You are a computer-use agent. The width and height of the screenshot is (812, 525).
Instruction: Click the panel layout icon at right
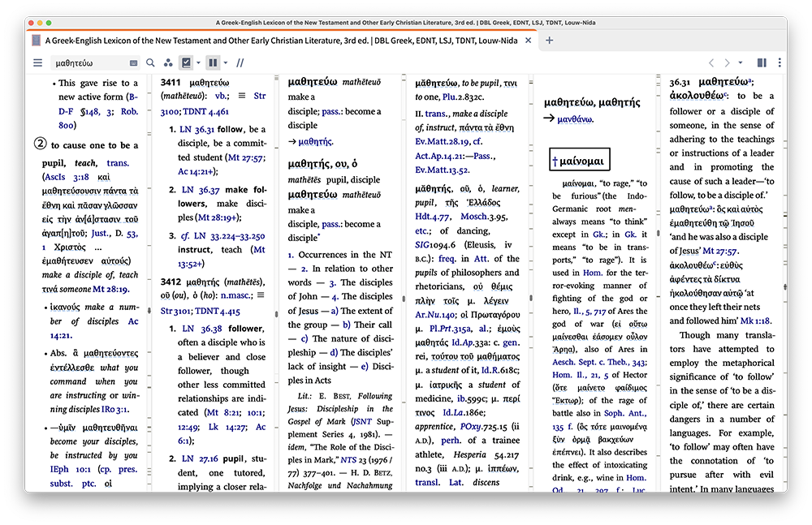[762, 62]
